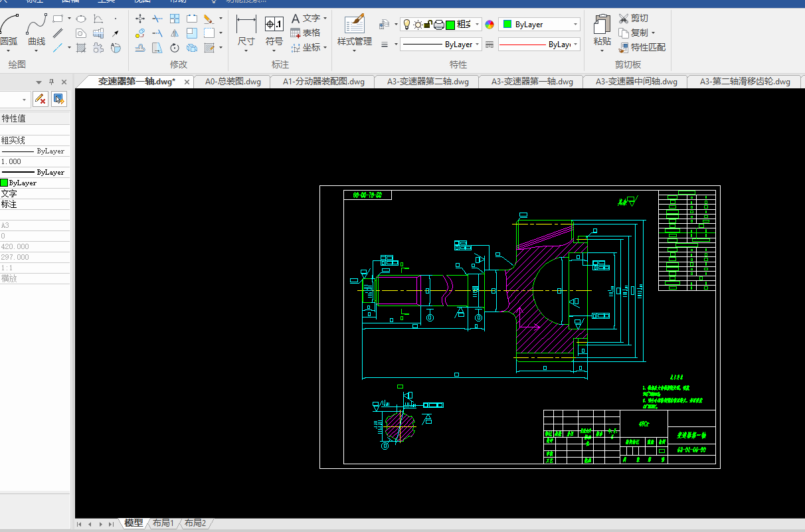This screenshot has width=805, height=532.
Task: Select the ellipse drawing tool
Action: [x=81, y=19]
